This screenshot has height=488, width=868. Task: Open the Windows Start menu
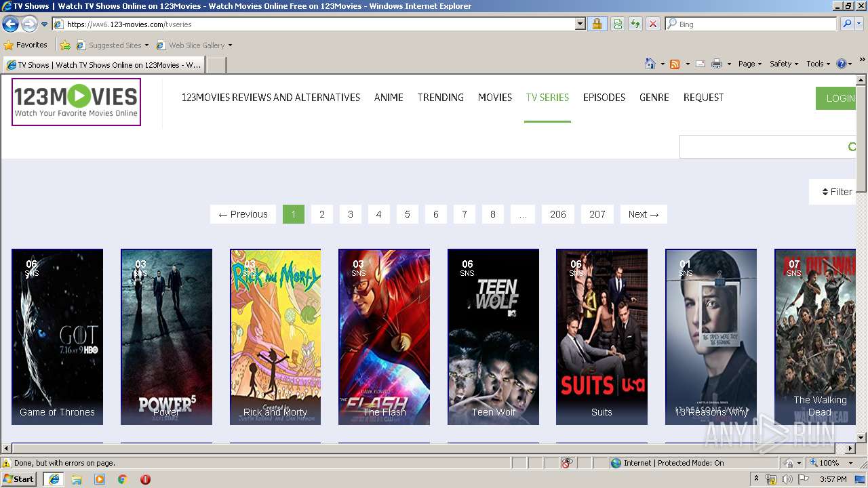pyautogui.click(x=19, y=479)
